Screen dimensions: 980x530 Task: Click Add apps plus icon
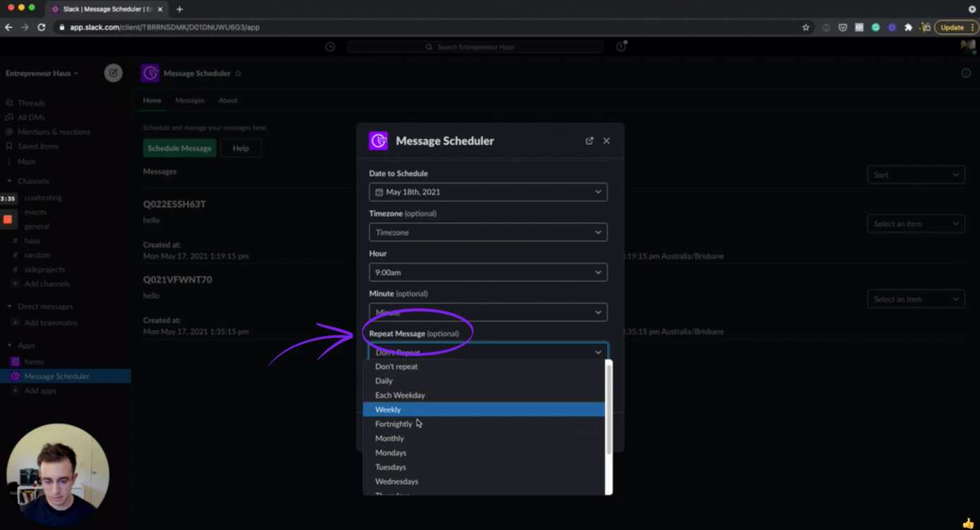(15, 390)
